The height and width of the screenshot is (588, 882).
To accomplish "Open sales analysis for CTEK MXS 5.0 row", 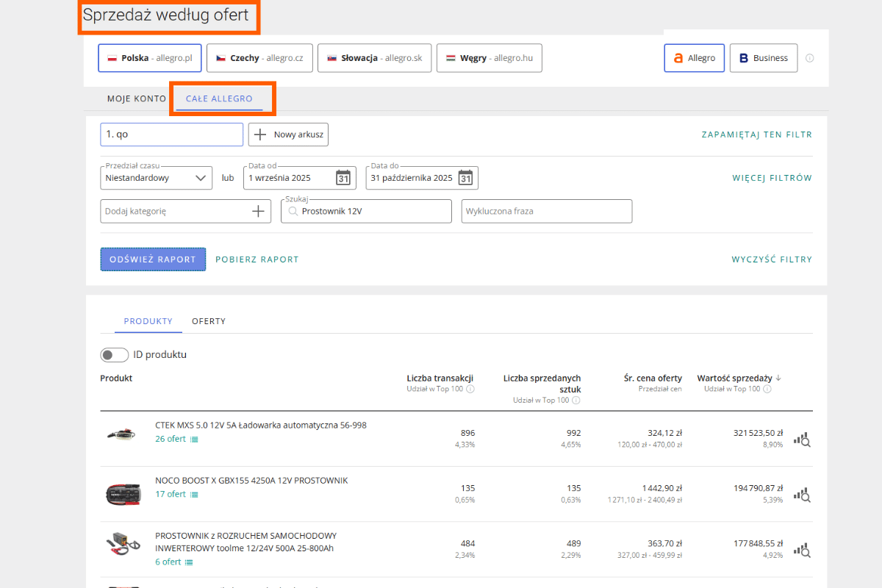I will pyautogui.click(x=802, y=440).
